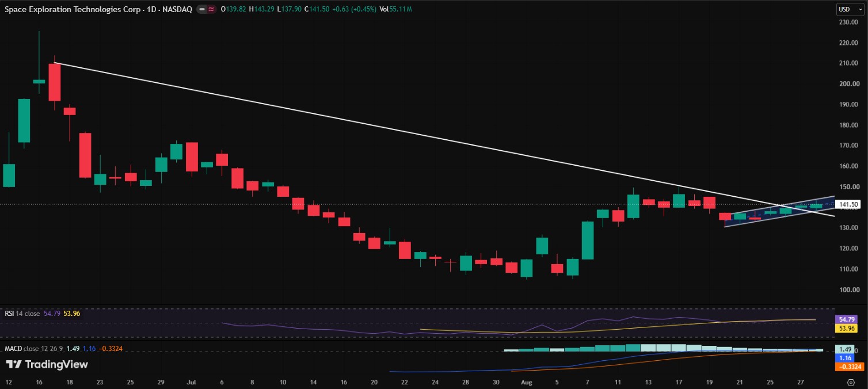
Task: Click the 141.50 current price label on axis
Action: (848, 204)
